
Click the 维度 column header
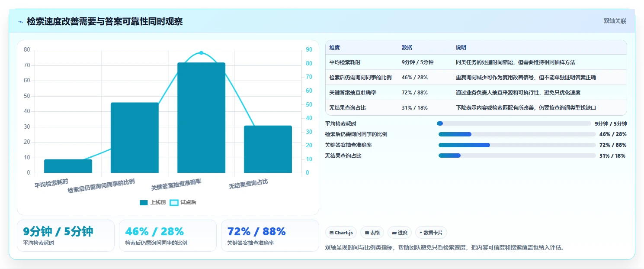point(334,48)
